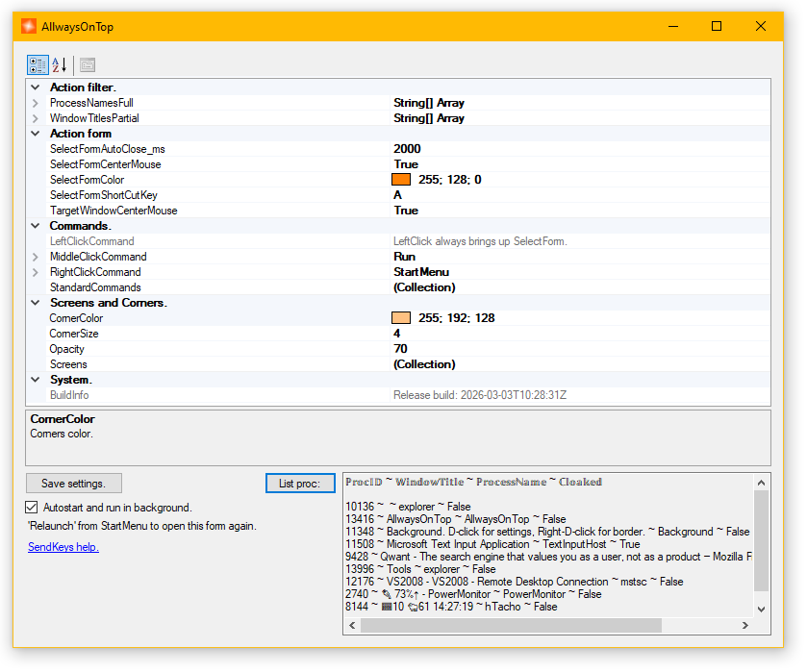807x672 pixels.
Task: Collapse the Action form category
Action: [36, 134]
